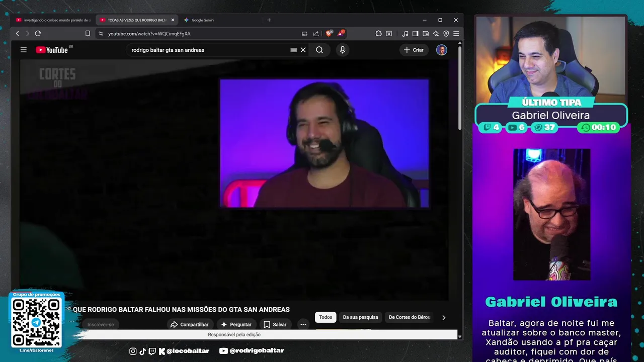Screen dimensions: 644x362
Task: Select the 'Da sua pesquisa' filter chip
Action: click(360, 317)
